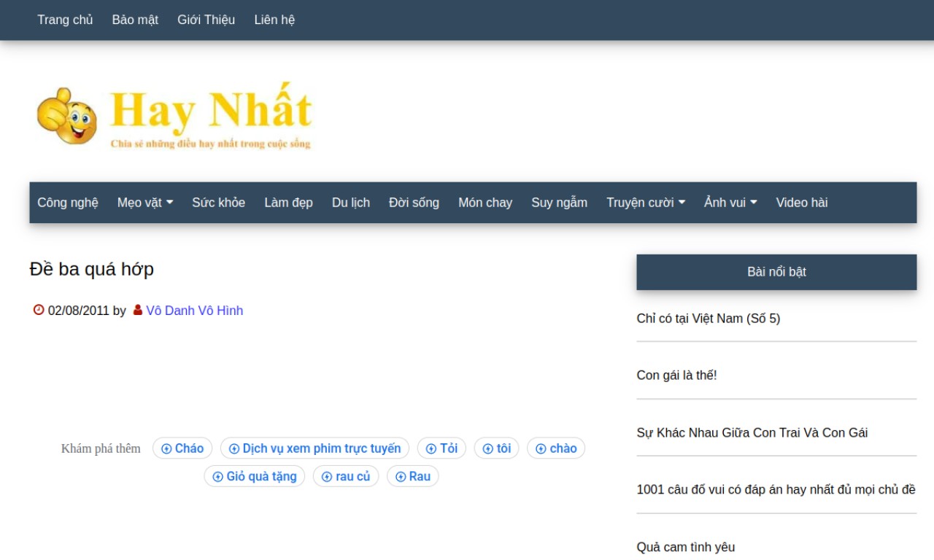Click the plus icon on Cháo chip
This screenshot has width=934, height=560.
166,448
